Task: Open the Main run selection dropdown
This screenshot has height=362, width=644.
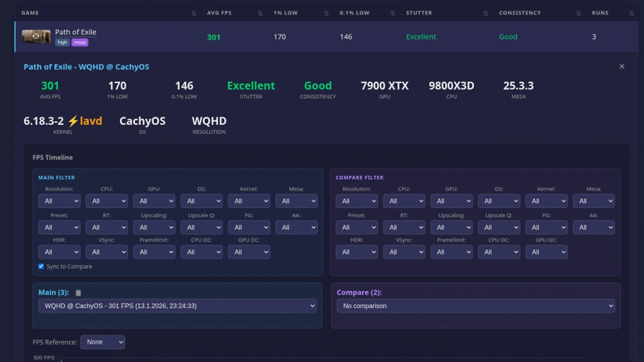Action: [177, 306]
